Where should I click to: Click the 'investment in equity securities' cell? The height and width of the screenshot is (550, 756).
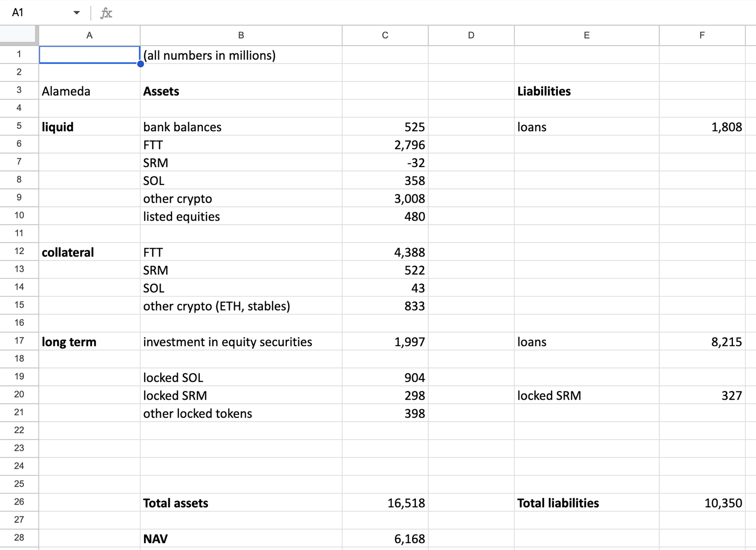coord(227,342)
